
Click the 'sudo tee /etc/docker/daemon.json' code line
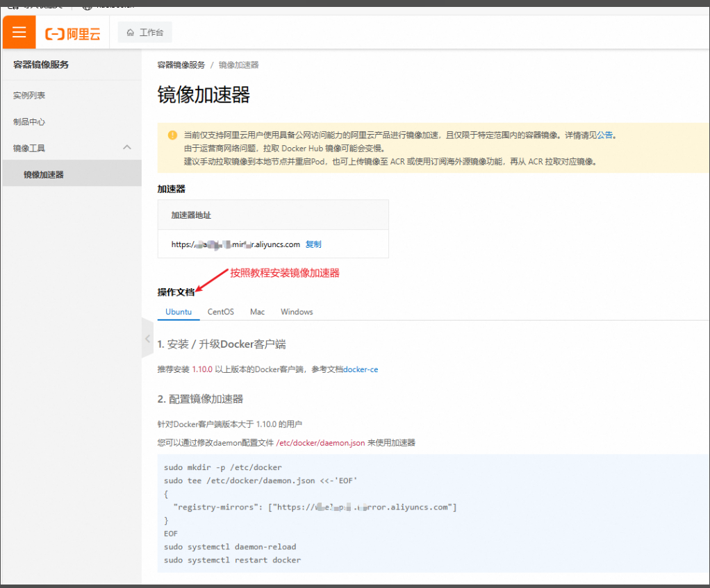pos(261,480)
